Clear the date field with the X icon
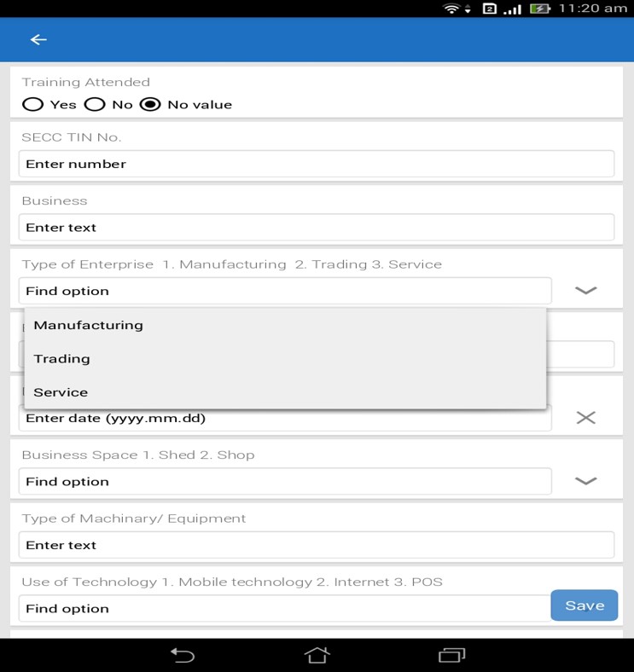Screen dimensions: 634x672 point(585,418)
